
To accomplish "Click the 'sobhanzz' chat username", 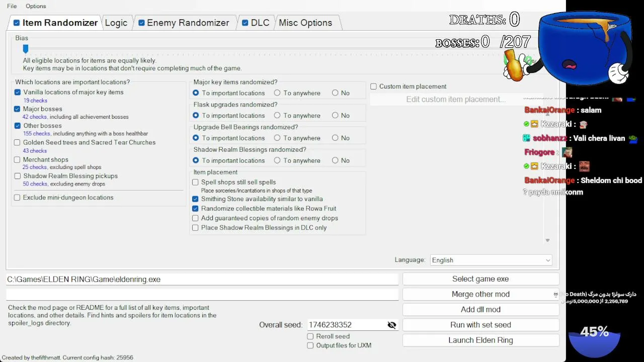I will coord(550,138).
